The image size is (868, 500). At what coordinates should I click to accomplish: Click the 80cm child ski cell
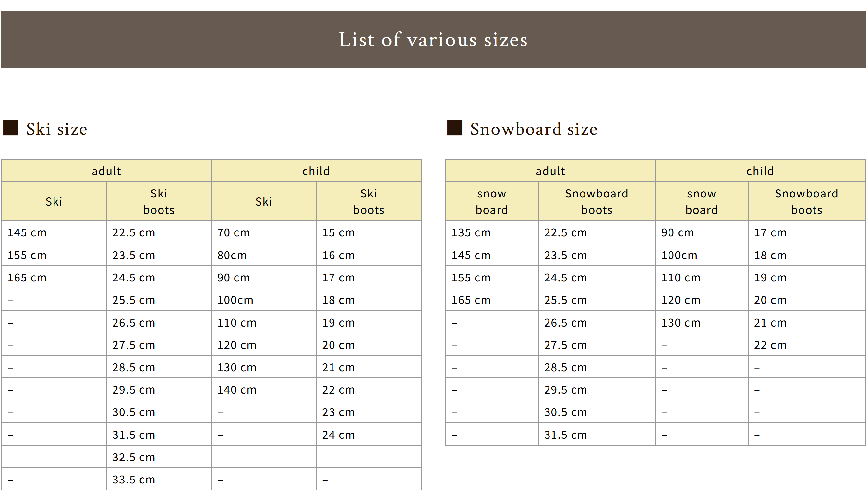[232, 255]
